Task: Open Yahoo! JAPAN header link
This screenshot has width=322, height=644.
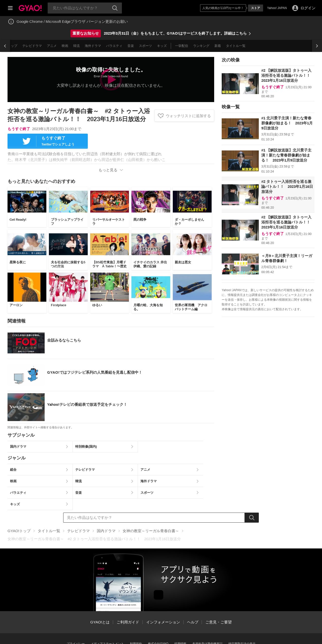Action: (x=277, y=8)
